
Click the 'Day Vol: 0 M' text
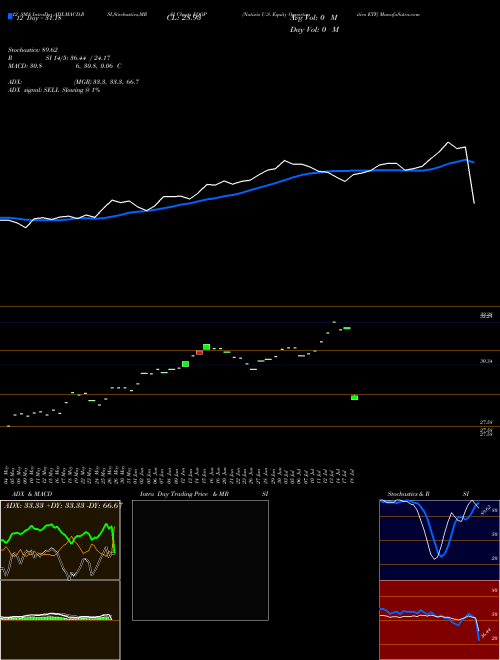coord(314,30)
